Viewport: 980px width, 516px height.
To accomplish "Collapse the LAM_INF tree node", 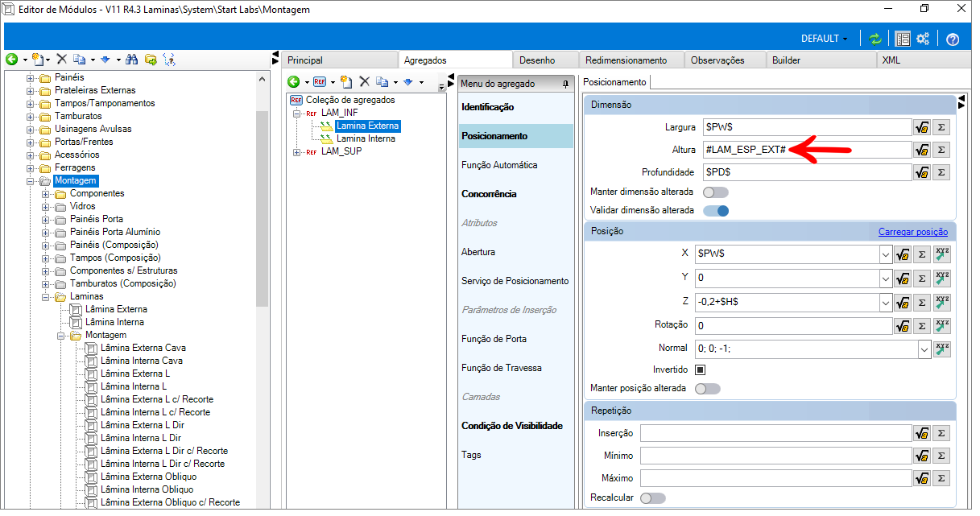I will [296, 113].
